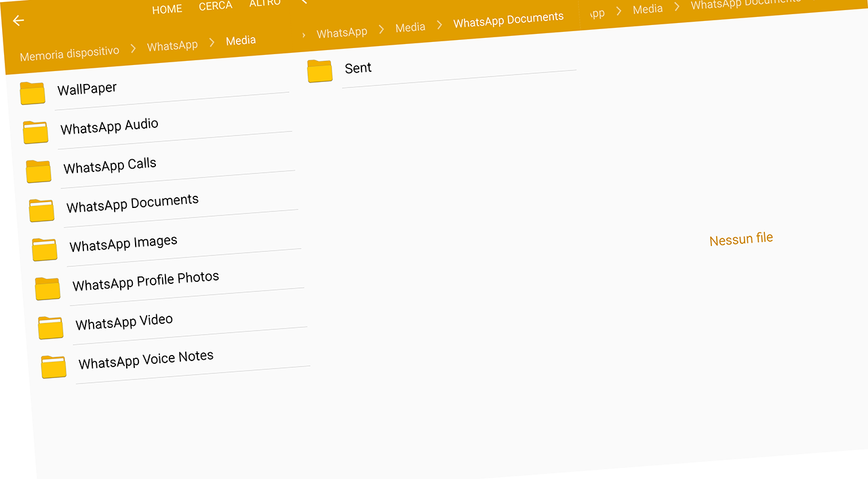Image resolution: width=868 pixels, height=479 pixels.
Task: Open the ALTRO menu
Action: [264, 3]
